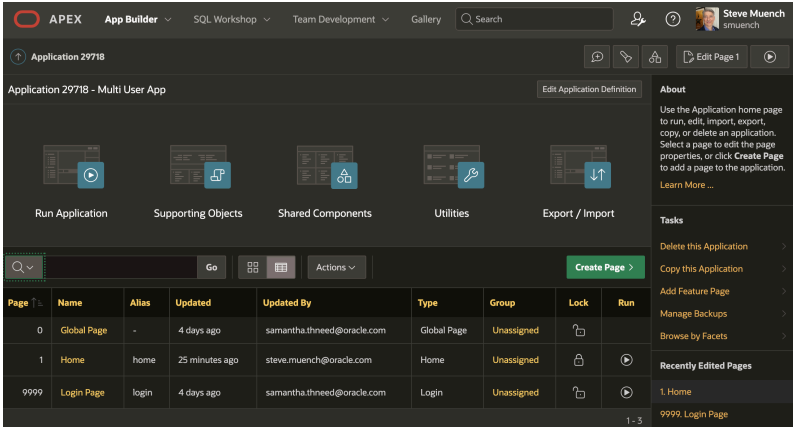Switch to icon grid view
This screenshot has width=795, height=430.
coord(252,267)
